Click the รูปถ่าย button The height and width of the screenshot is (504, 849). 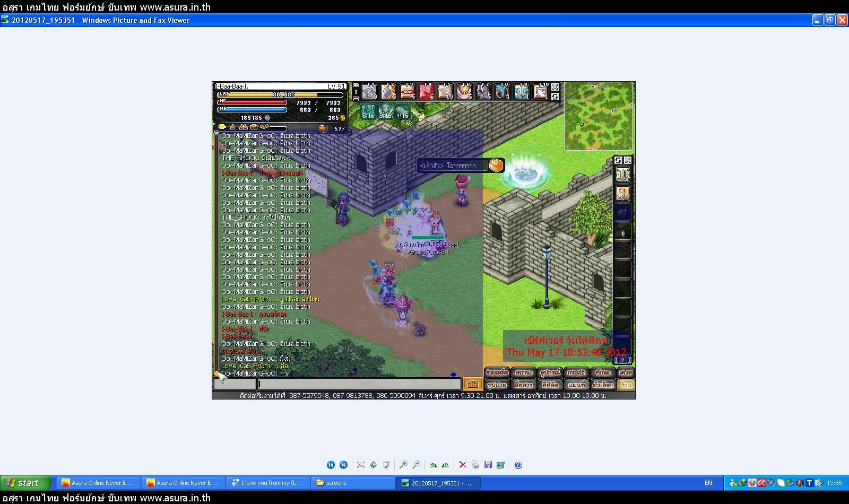[x=497, y=385]
